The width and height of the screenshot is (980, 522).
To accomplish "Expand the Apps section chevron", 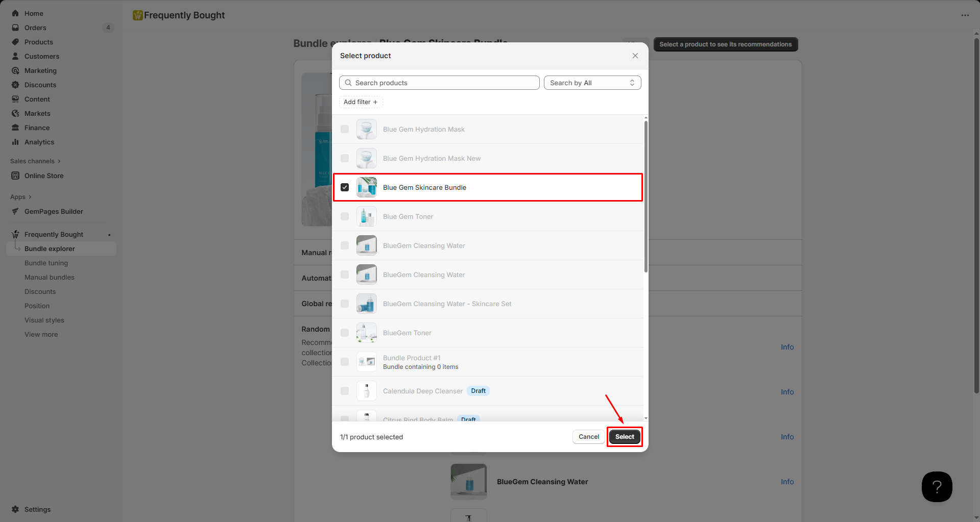I will (x=30, y=197).
